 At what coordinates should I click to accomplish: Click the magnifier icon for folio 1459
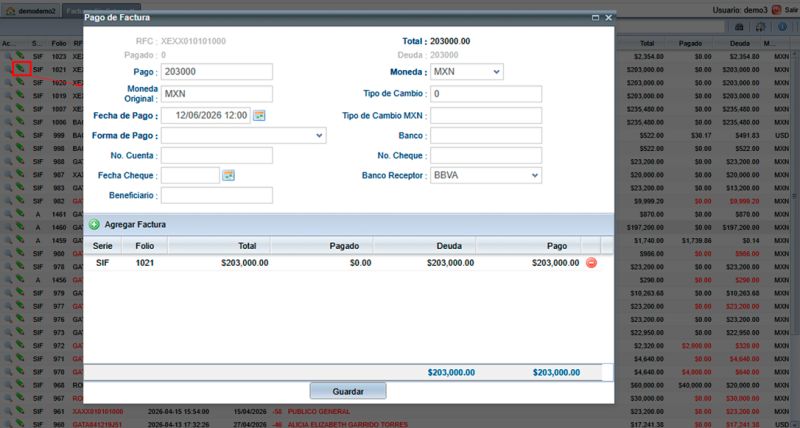8,241
